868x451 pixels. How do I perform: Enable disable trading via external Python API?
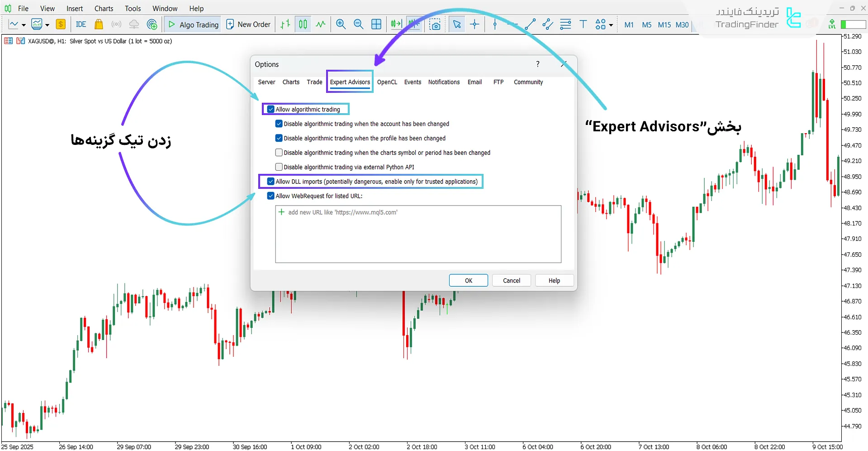click(279, 167)
